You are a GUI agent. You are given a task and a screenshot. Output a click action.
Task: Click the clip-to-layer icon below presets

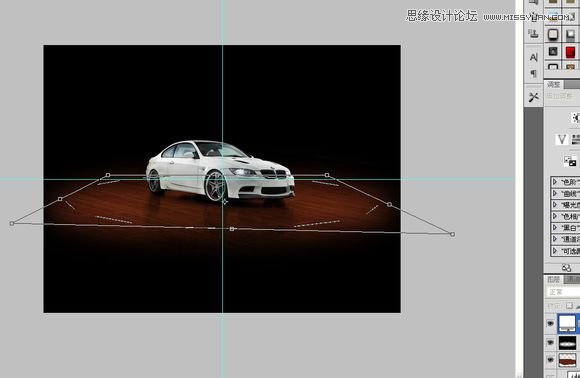click(x=566, y=267)
